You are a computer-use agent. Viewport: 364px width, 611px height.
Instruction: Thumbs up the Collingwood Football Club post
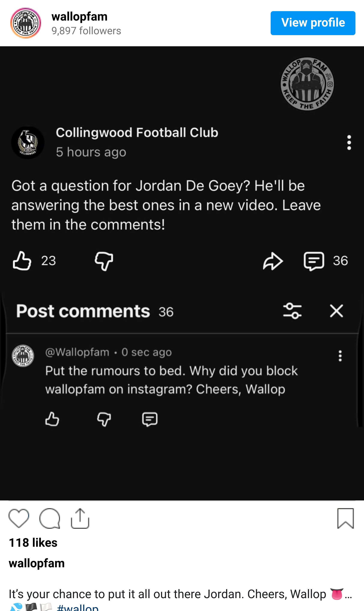pos(22,261)
